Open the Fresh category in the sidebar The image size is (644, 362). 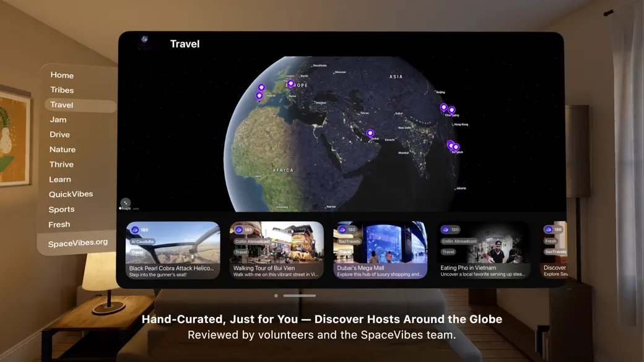click(x=59, y=225)
